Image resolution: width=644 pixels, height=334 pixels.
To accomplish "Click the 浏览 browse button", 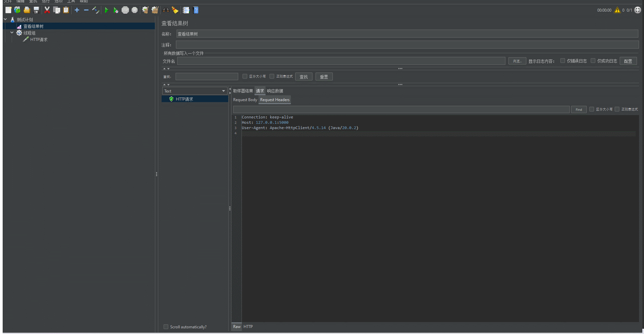I will (517, 61).
